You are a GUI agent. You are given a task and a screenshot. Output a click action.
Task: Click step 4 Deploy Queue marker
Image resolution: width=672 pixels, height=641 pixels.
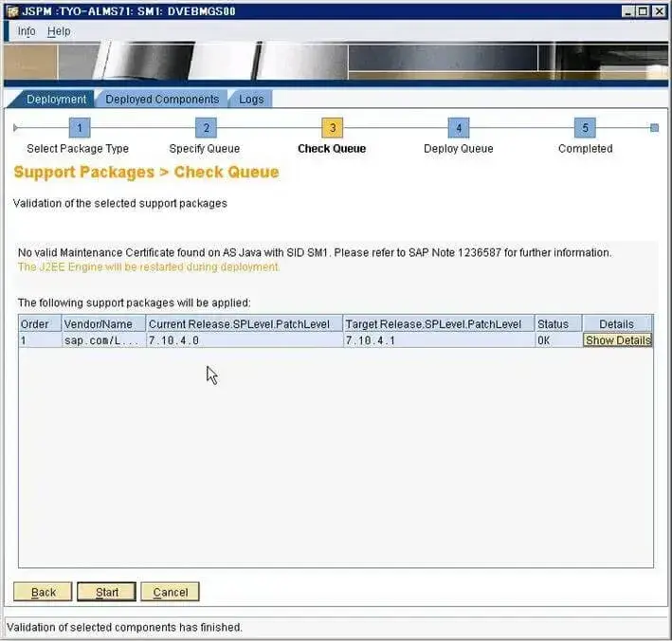[x=459, y=128]
